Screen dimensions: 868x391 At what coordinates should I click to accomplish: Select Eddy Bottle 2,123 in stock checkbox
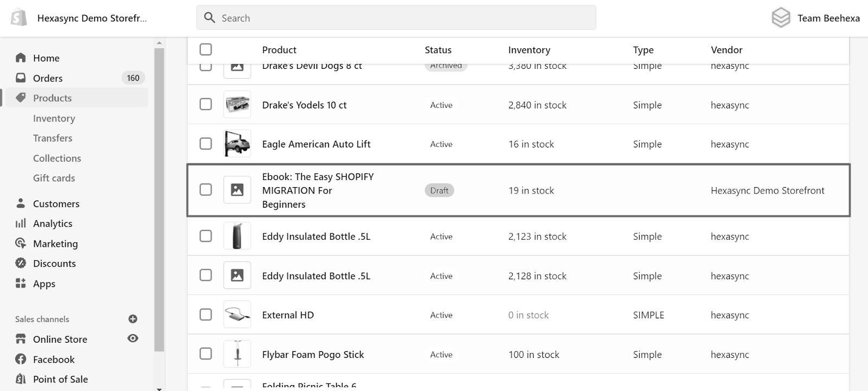coord(206,236)
